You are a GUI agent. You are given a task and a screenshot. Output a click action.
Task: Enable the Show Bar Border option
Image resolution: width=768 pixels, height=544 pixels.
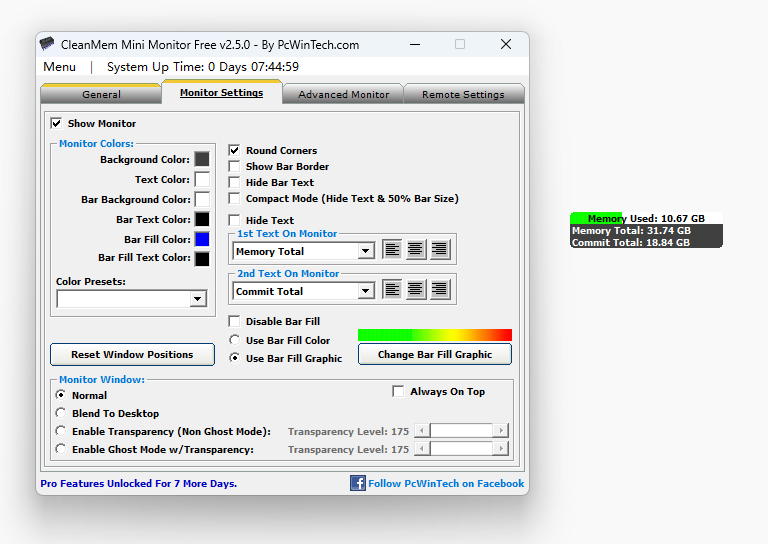[234, 167]
